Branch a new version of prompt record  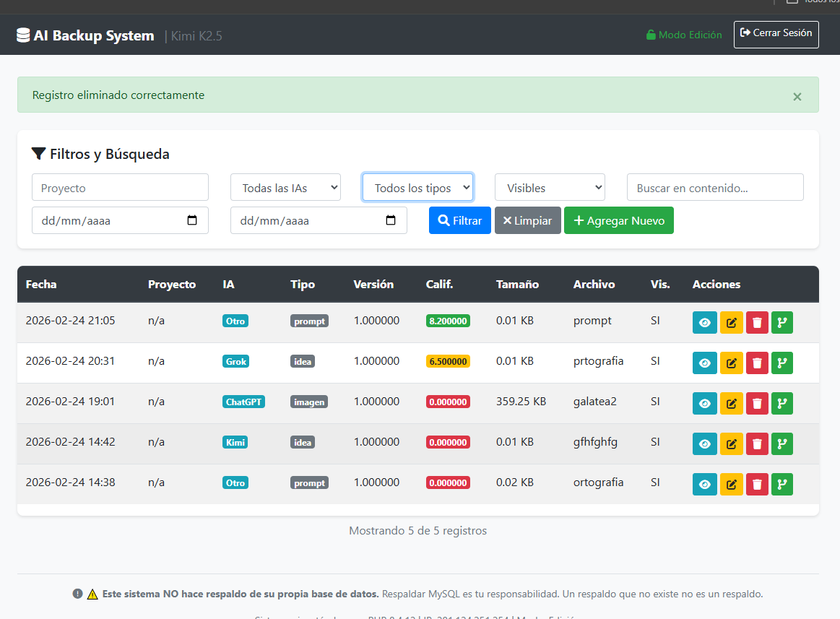(781, 322)
